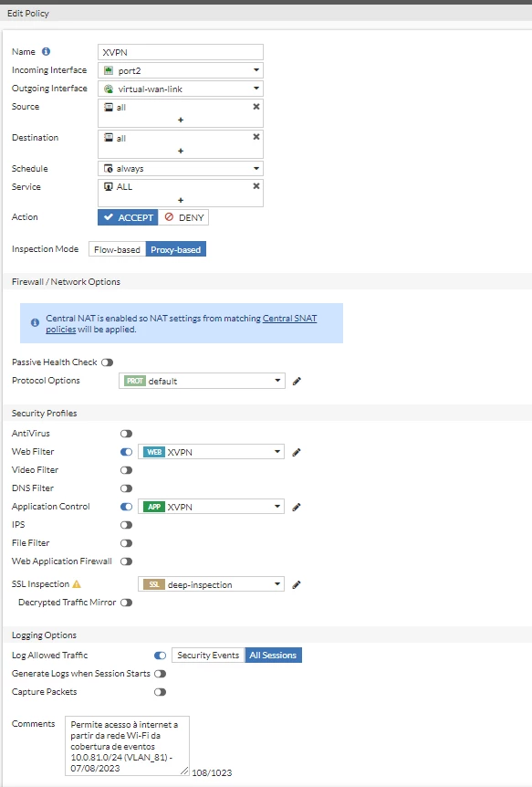The image size is (532, 787).
Task: Toggle Capture Packets on
Action: 160,692
